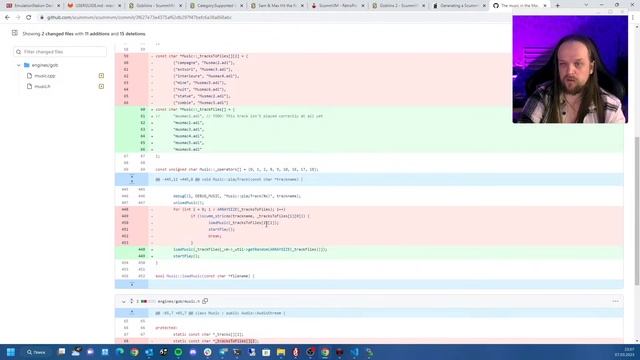Image resolution: width=640 pixels, height=360 pixels.
Task: Click the webcam overlay video
Action: click(x=570, y=69)
